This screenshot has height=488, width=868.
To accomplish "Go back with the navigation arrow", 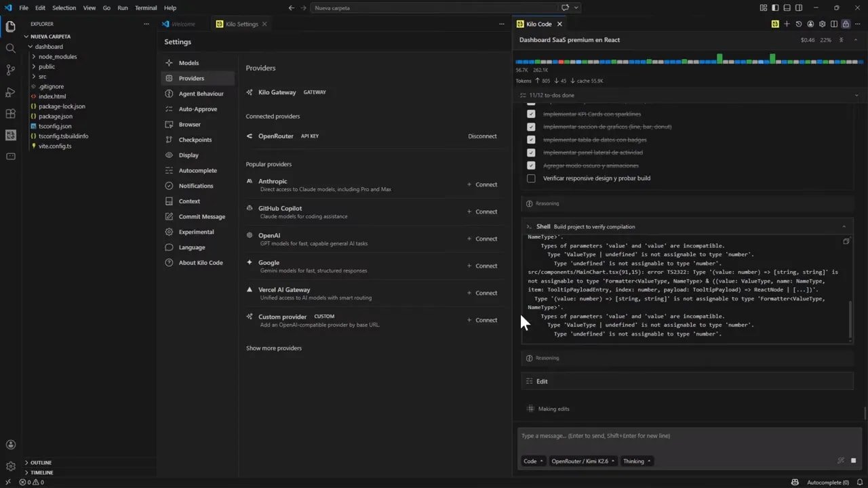I will click(291, 7).
